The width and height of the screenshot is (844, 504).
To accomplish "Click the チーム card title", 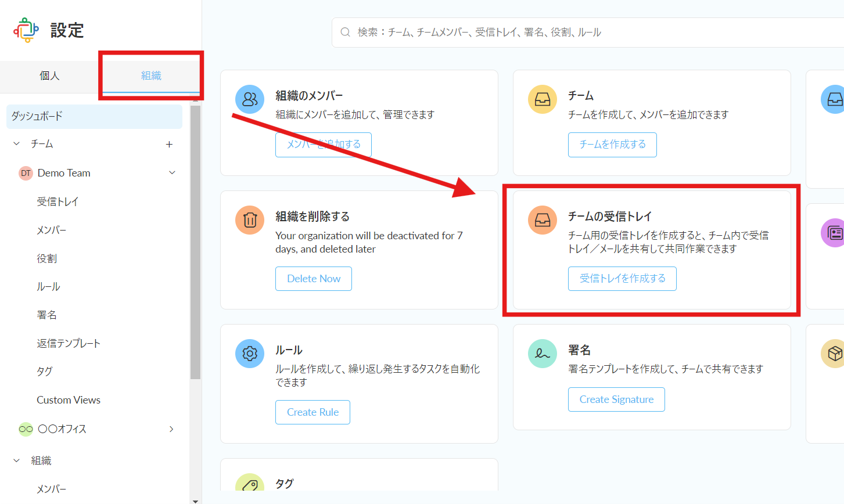I will (x=580, y=96).
